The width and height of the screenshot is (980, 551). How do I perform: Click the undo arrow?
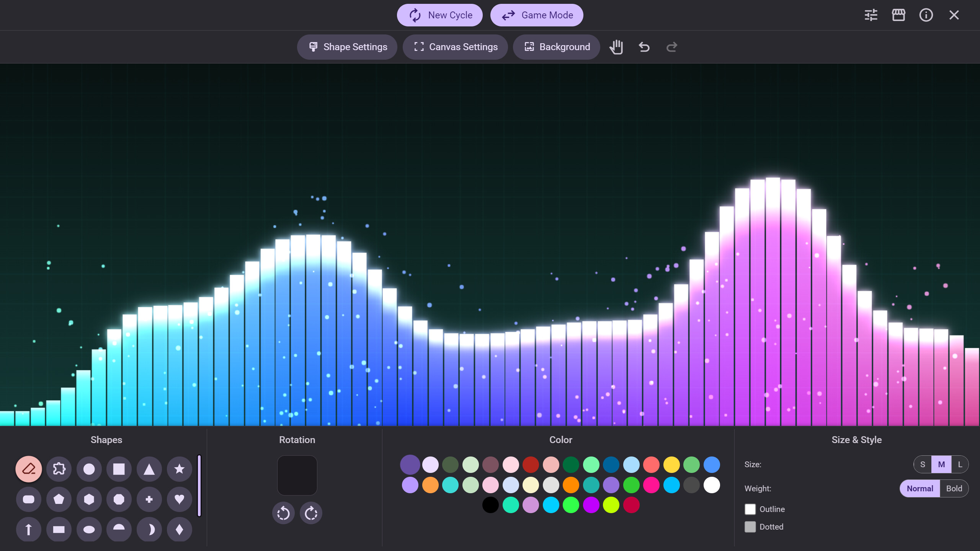click(x=644, y=47)
